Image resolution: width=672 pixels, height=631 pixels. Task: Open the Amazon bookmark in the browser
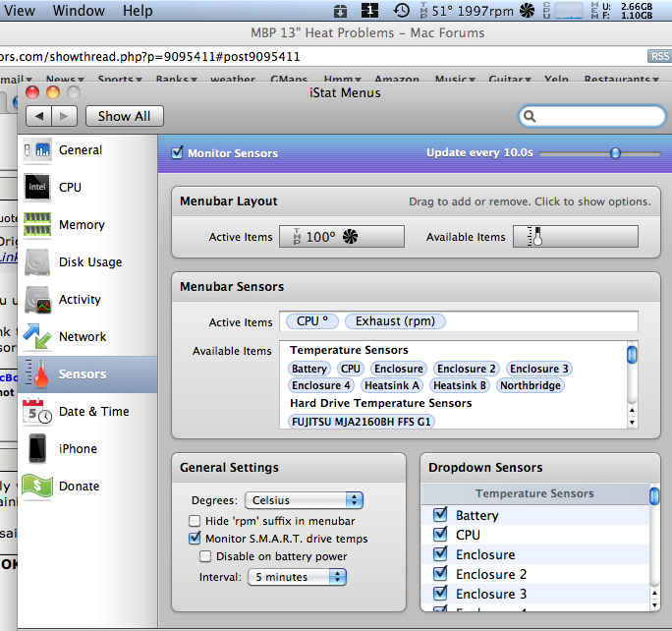(x=397, y=80)
